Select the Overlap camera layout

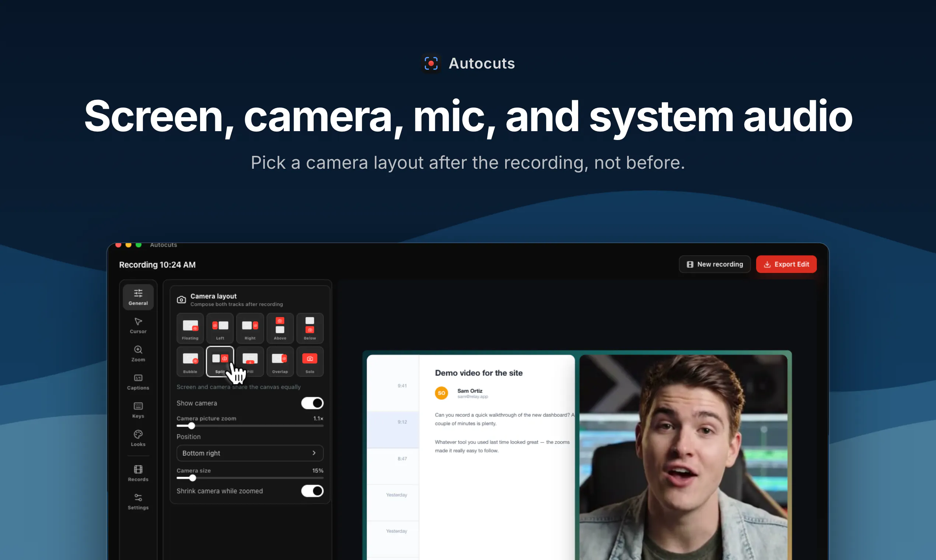(280, 361)
